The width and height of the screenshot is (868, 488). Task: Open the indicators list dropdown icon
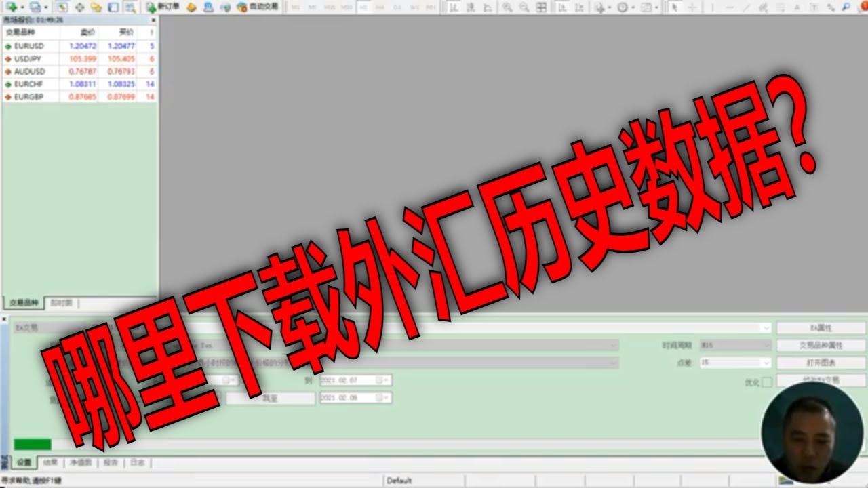point(602,7)
